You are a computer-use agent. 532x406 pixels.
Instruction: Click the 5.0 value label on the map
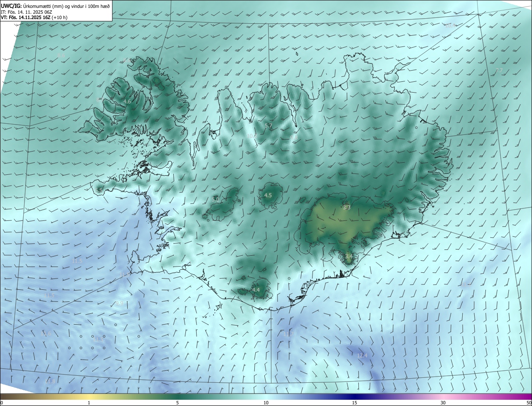click(x=215, y=200)
